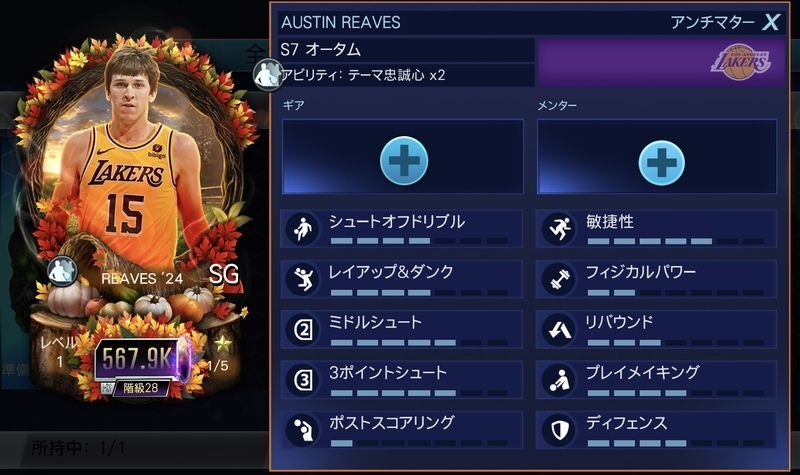Tap the ポストスコアリング icon
The image size is (800, 475).
[303, 430]
